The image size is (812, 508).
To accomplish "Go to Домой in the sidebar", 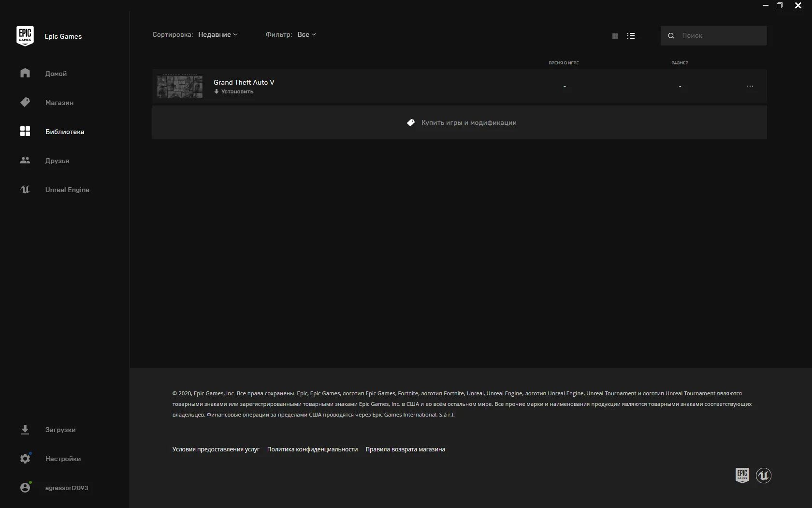I will tap(56, 74).
